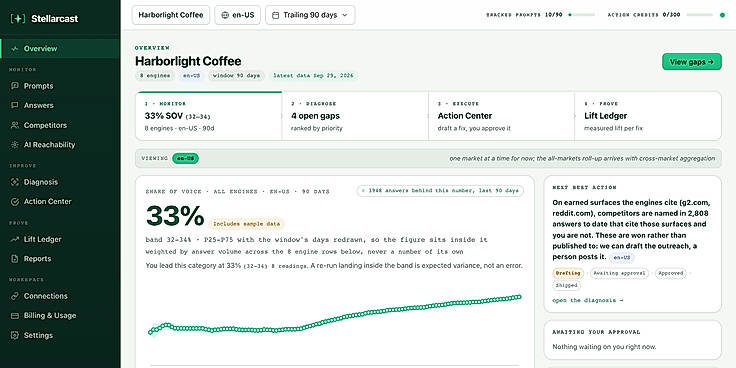Go to Prompts in sidebar
The height and width of the screenshot is (368, 736).
coord(60,86)
